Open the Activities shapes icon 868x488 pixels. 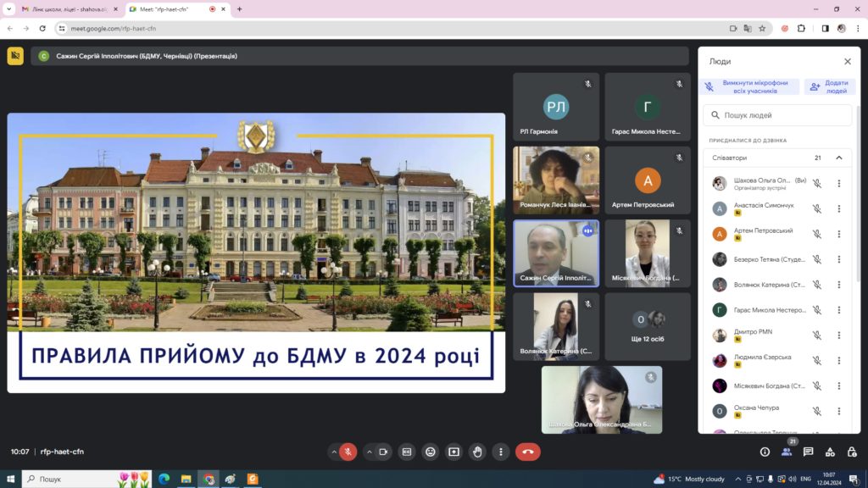[x=830, y=452]
